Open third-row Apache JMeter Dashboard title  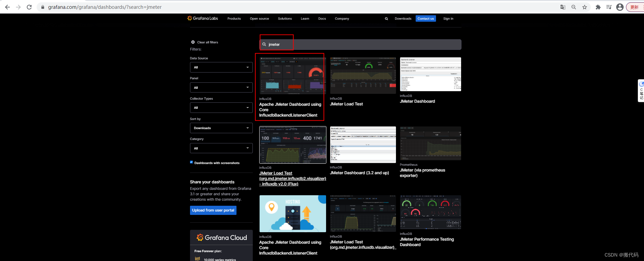click(290, 248)
